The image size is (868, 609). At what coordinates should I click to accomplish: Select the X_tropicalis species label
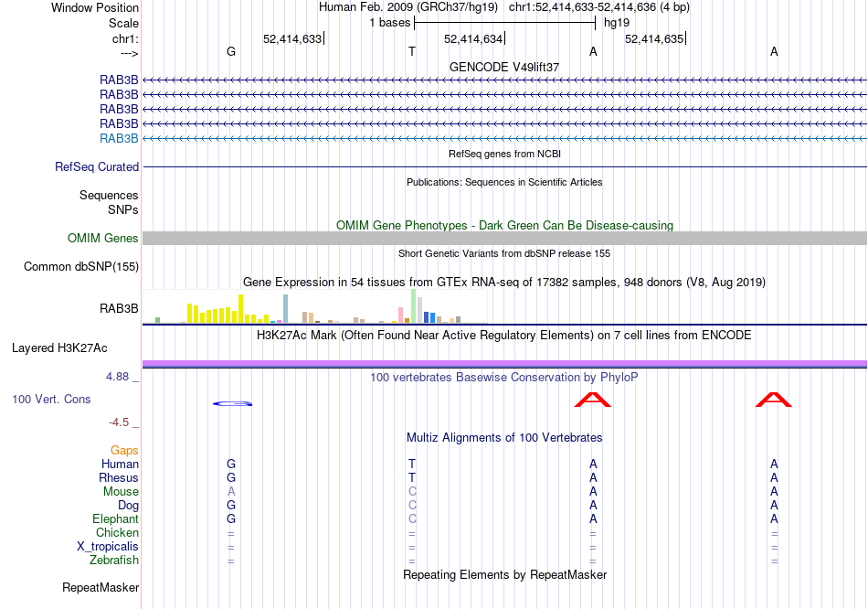(x=108, y=547)
